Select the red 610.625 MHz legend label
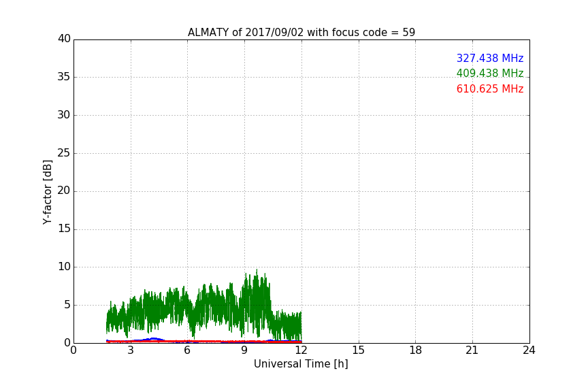Screen dimensions: 588x392 click(x=490, y=89)
